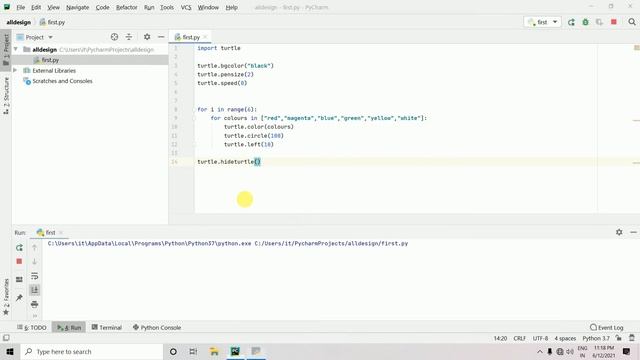640x360 pixels.
Task: Click the Python 3.7 interpreter selector
Action: (596, 338)
